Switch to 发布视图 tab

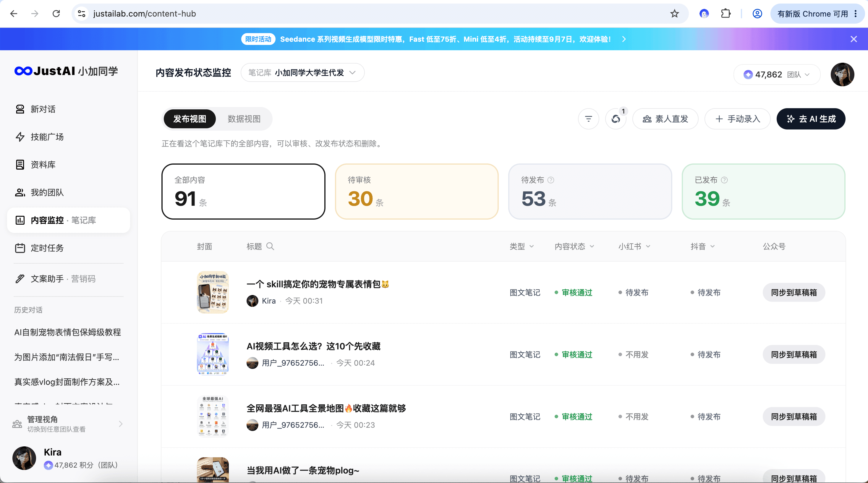190,119
